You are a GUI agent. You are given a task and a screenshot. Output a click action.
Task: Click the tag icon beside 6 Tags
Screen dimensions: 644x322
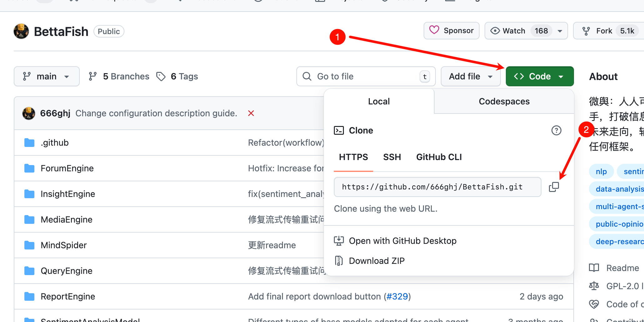161,76
